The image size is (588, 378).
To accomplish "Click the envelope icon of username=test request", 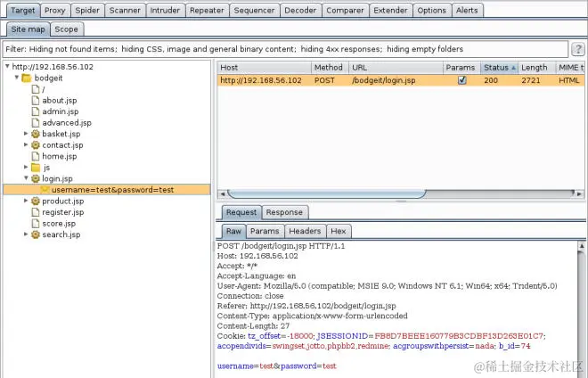I will click(x=45, y=190).
